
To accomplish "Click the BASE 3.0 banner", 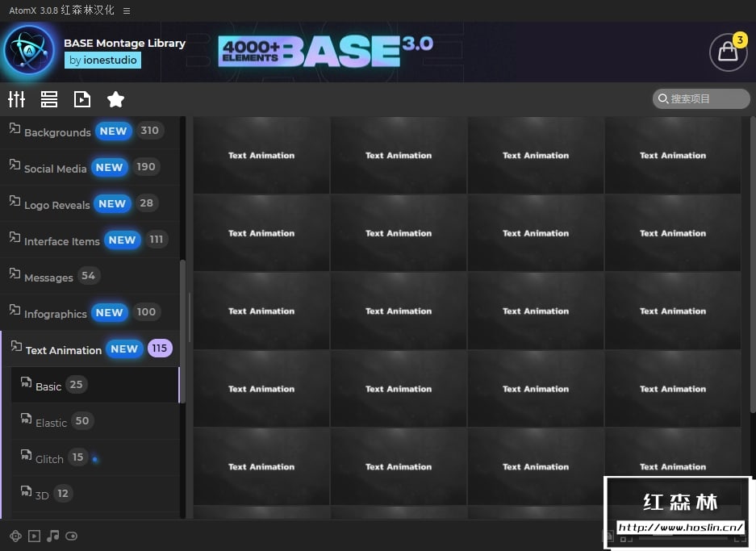I will 326,51.
